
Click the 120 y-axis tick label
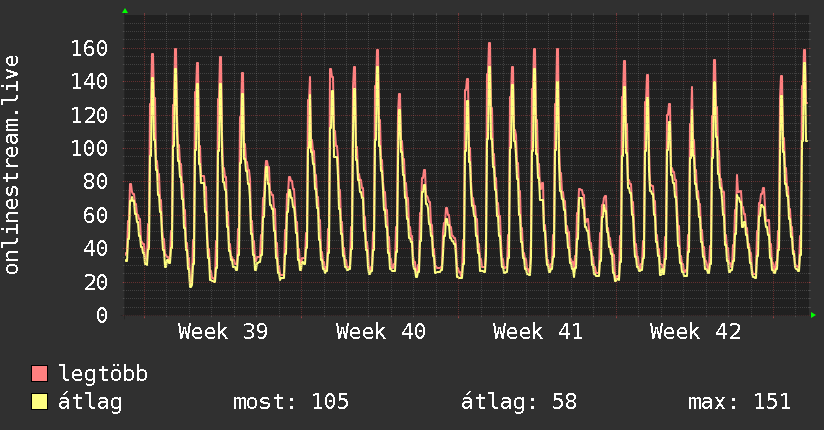tap(89, 115)
